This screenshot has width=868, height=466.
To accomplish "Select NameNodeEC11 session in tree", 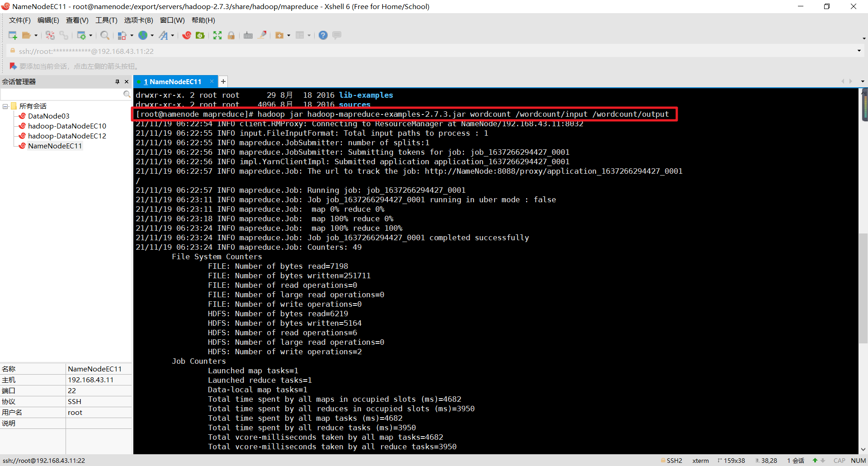I will coord(55,146).
